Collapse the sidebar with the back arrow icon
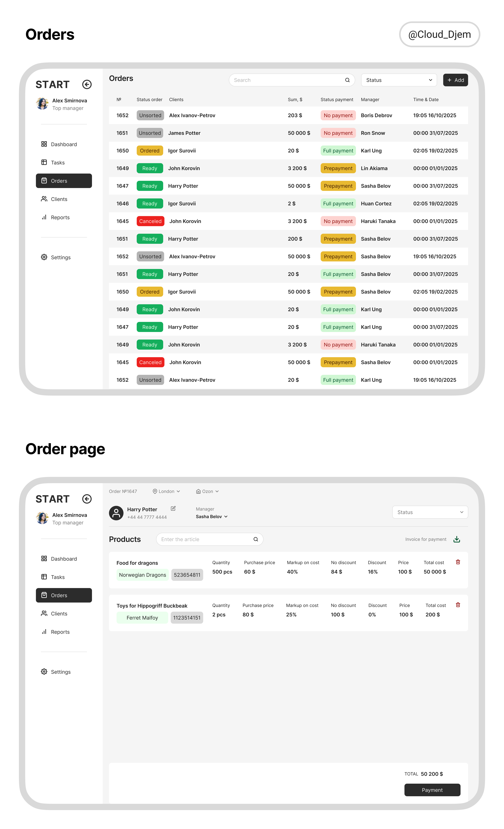The image size is (504, 829). [x=87, y=84]
